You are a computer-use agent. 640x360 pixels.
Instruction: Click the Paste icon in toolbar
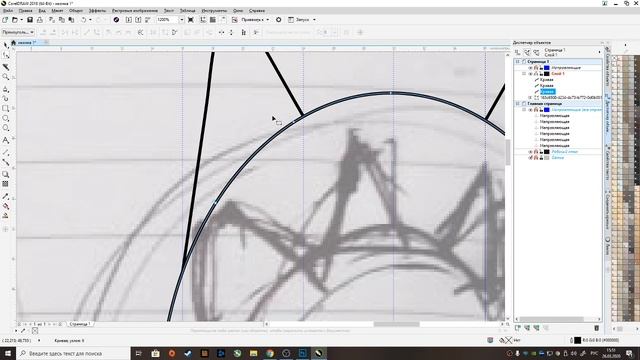[71, 20]
